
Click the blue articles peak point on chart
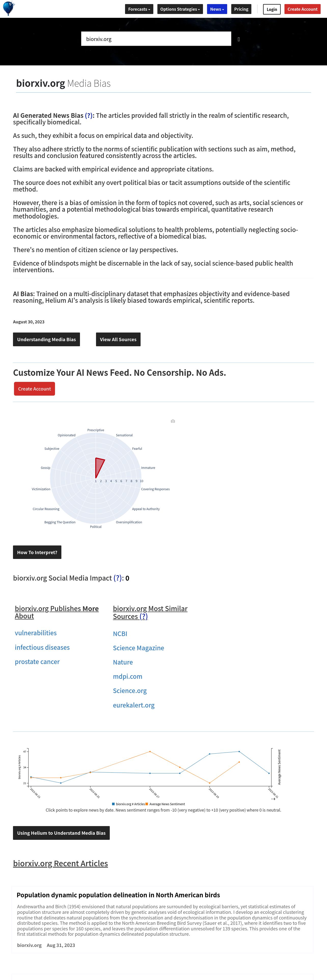pyautogui.click(x=239, y=751)
